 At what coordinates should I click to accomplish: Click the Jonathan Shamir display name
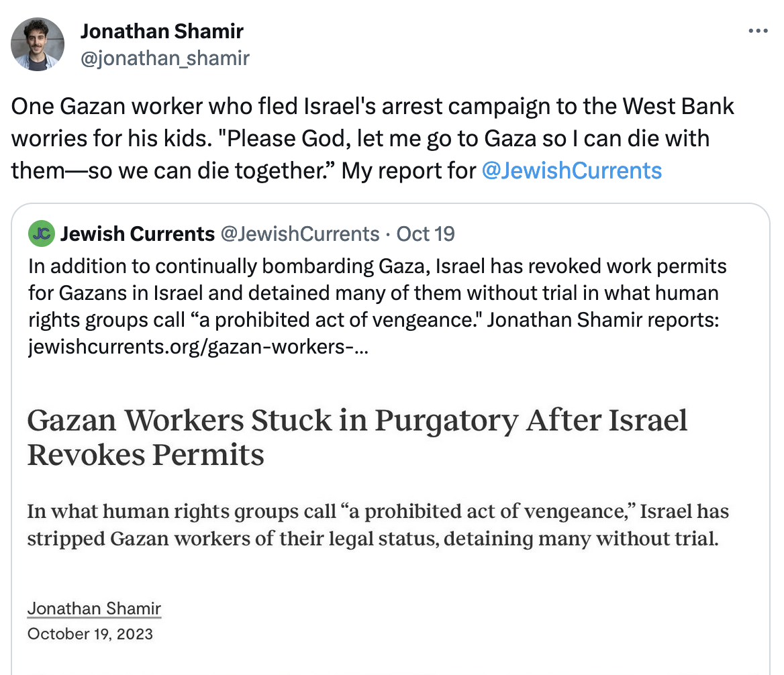coord(162,31)
